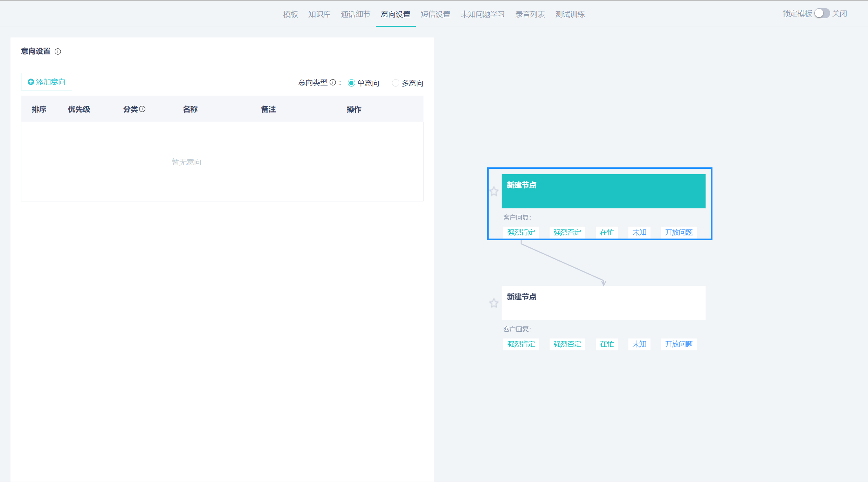This screenshot has height=482, width=868.
Task: Open the 短信设置 tab
Action: 435,14
